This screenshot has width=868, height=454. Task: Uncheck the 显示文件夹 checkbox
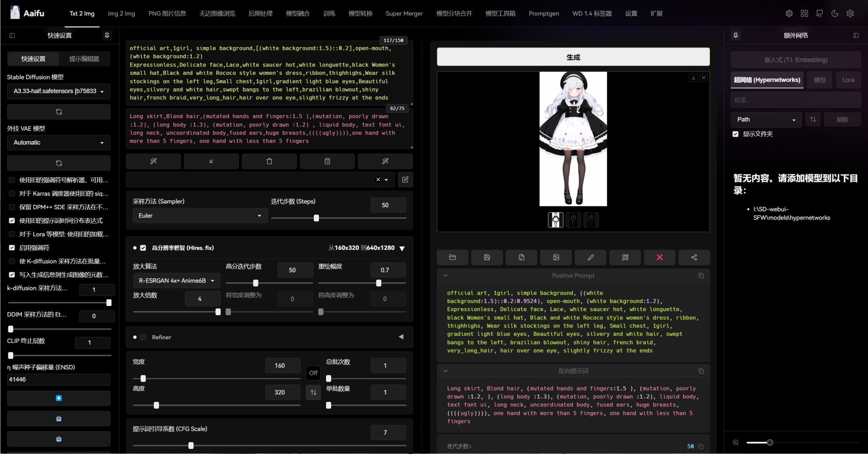click(735, 134)
